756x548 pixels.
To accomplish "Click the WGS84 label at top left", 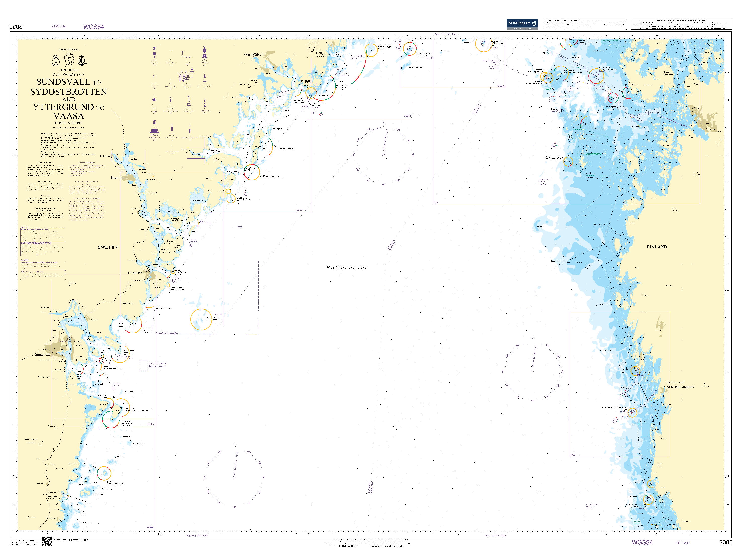I will pos(94,27).
